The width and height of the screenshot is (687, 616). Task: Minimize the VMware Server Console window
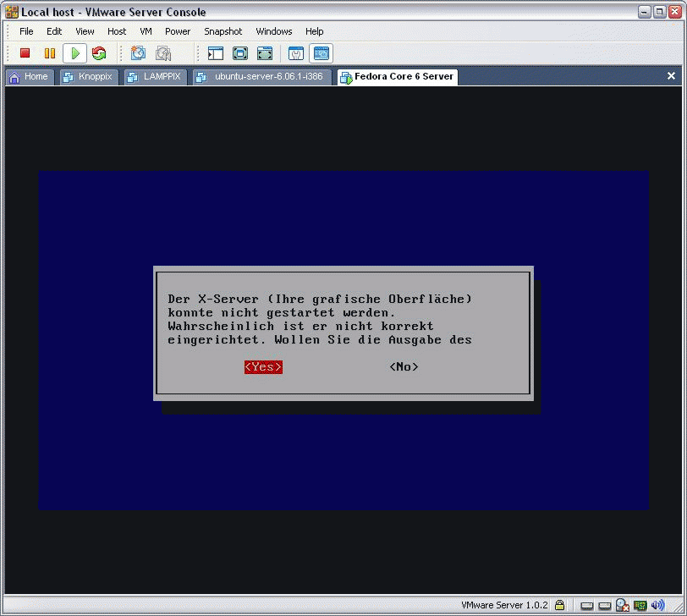pyautogui.click(x=644, y=12)
